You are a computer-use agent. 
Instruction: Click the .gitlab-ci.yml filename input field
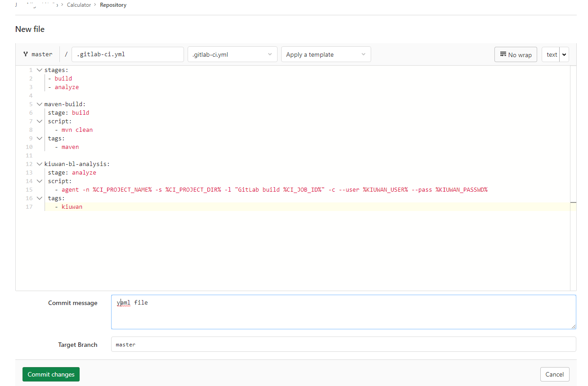[127, 54]
